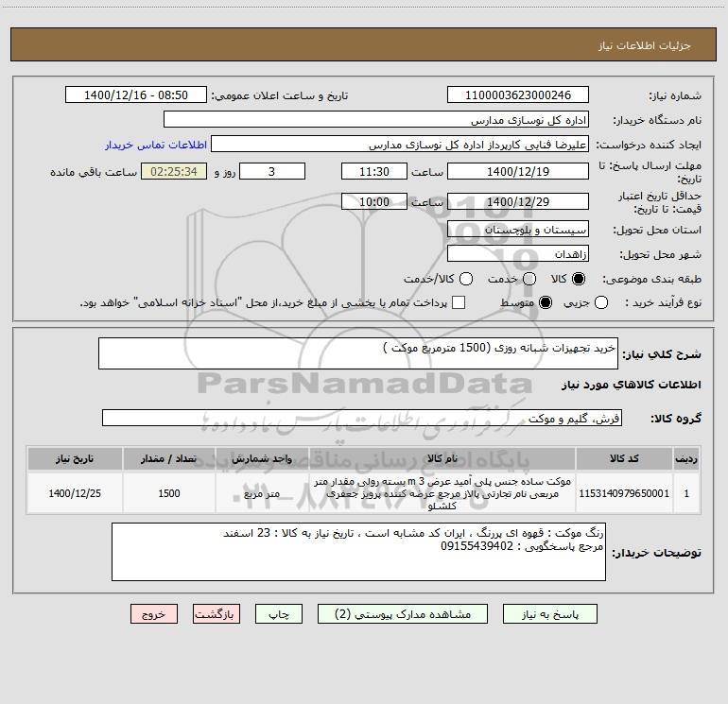Click the استان محل تحویل label
Screen dimensions: 728x704
(657, 230)
